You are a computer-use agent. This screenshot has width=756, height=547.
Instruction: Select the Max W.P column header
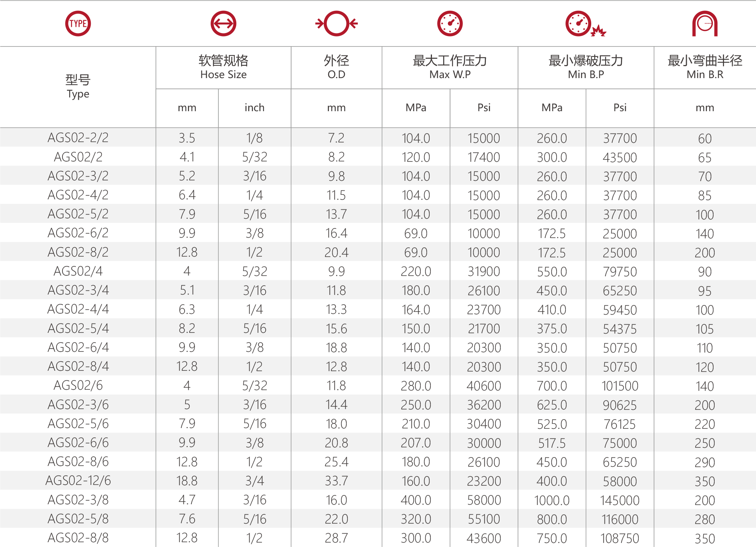pyautogui.click(x=450, y=67)
